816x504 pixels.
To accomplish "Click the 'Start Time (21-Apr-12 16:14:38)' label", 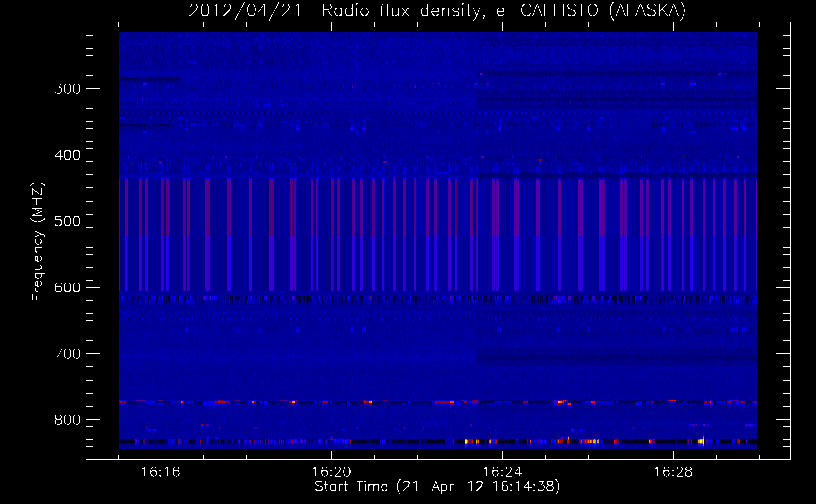I will coord(437,487).
